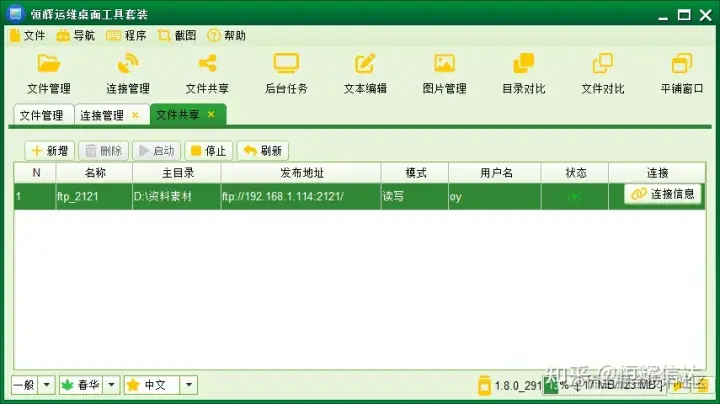
Task: Click the 刷新 refresh button
Action: (x=263, y=151)
